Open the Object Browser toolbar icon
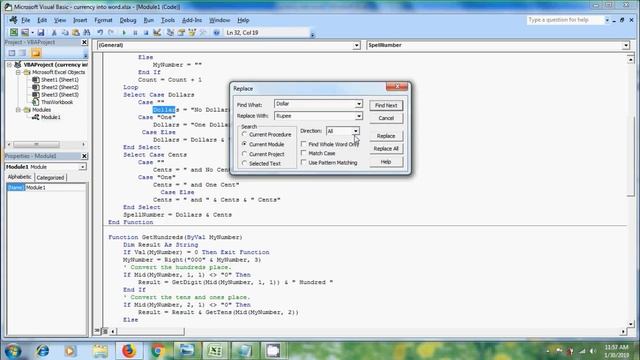 point(192,32)
